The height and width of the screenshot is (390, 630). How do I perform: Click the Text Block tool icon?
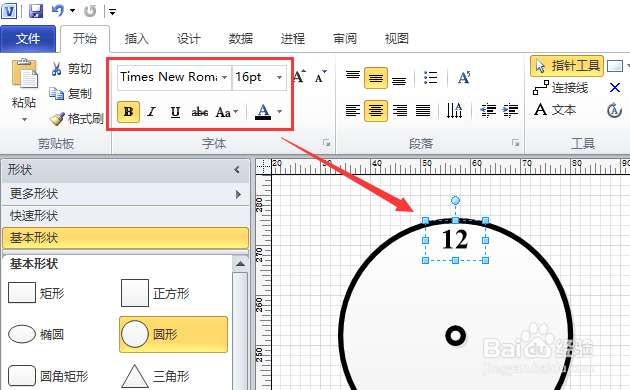click(614, 110)
